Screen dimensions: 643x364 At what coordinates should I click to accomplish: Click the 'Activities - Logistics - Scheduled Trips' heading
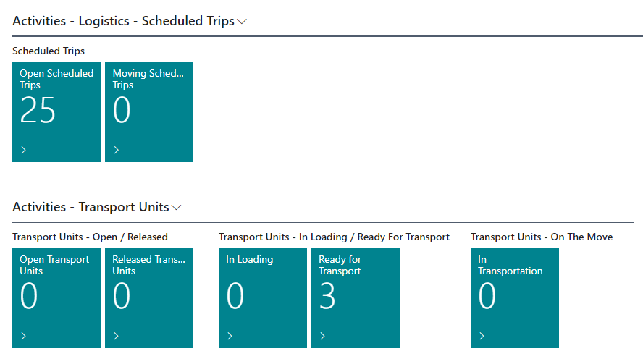point(123,21)
